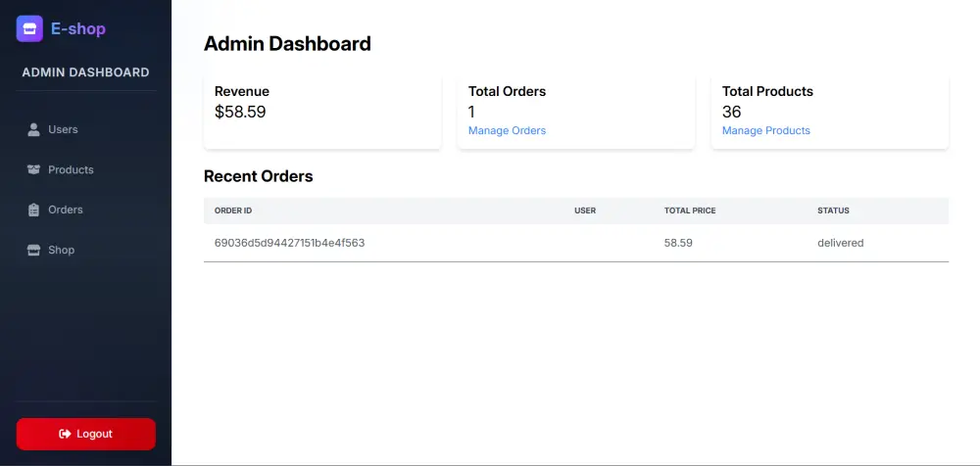
Task: Click the Users person icon in sidebar
Action: [34, 129]
